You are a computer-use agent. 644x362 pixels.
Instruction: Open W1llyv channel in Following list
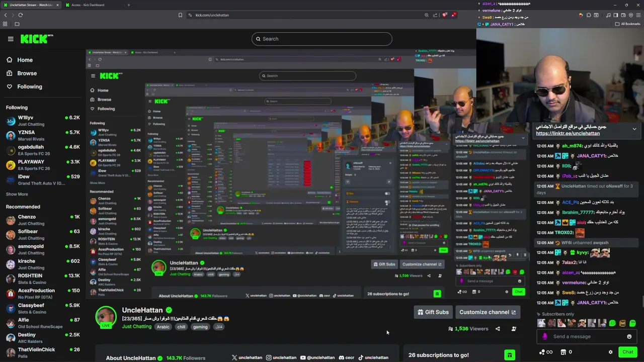(x=43, y=120)
